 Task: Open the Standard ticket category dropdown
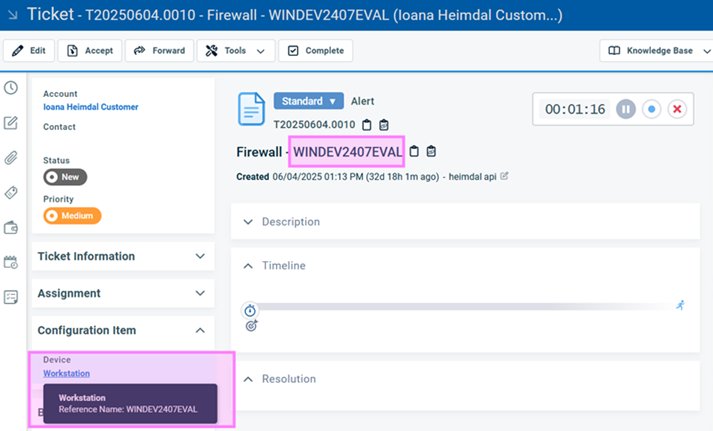[x=308, y=101]
